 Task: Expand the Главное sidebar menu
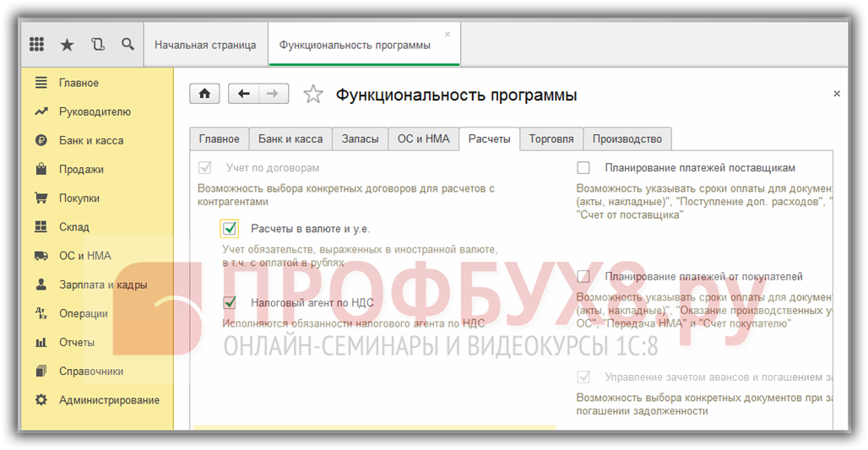(x=79, y=83)
